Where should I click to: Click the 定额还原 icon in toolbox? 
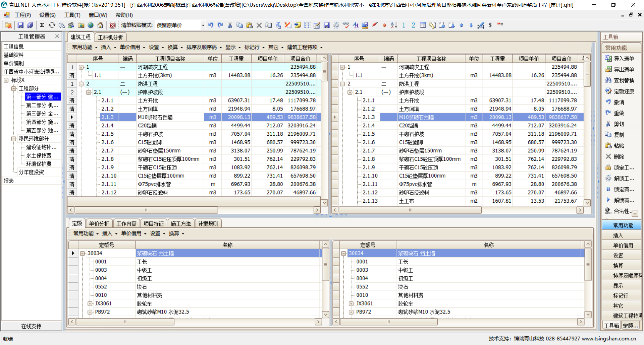(608, 91)
